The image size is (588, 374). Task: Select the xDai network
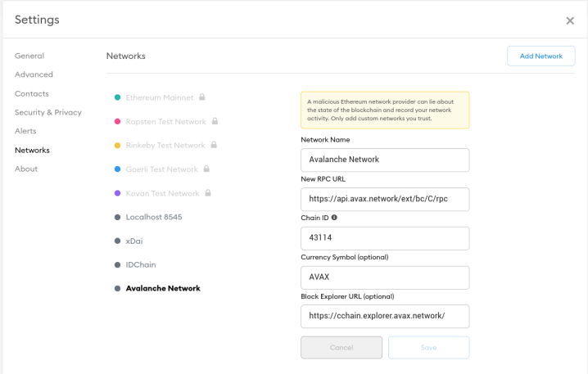tap(134, 241)
